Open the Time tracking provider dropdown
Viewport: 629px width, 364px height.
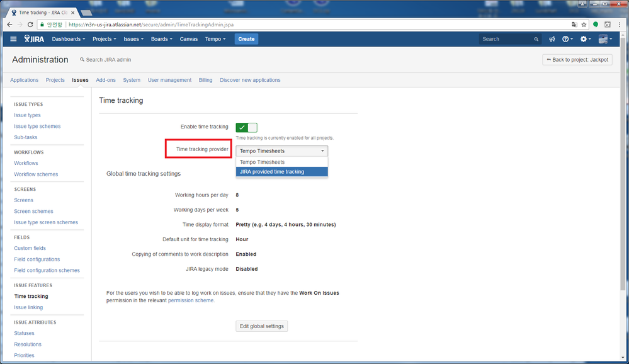[x=281, y=151]
